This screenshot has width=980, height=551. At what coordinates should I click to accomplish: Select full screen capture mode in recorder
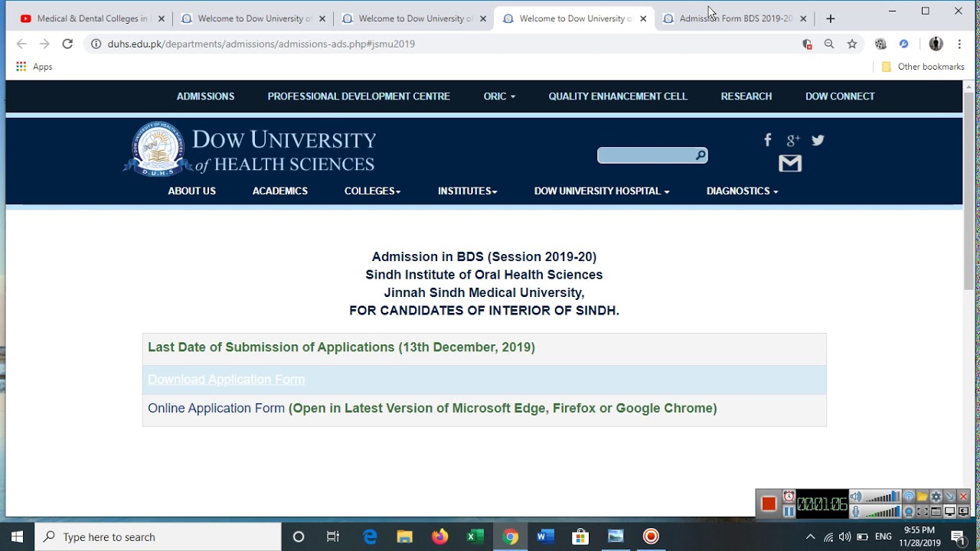949,511
